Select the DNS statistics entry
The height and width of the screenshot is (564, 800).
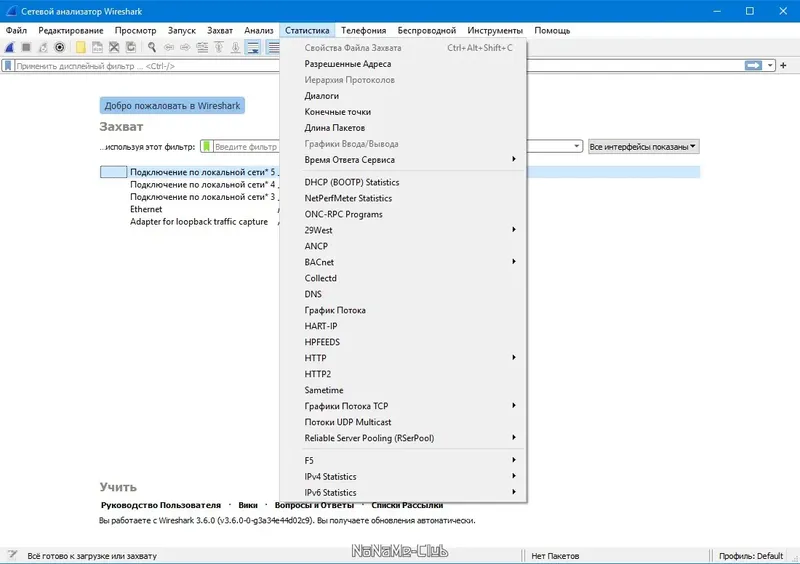click(x=403, y=294)
